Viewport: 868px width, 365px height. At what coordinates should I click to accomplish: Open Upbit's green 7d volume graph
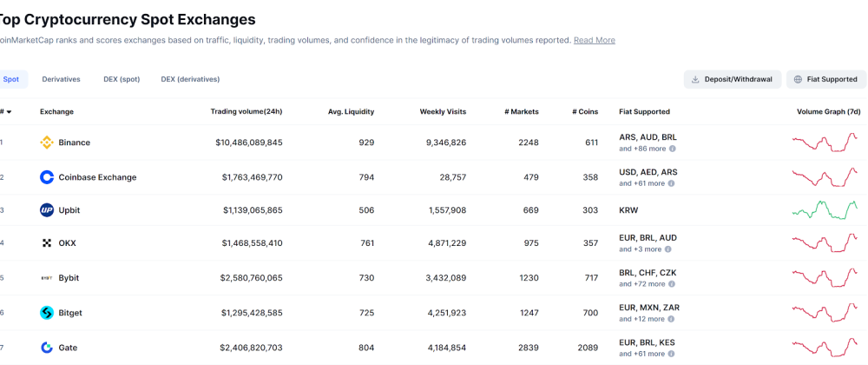825,210
